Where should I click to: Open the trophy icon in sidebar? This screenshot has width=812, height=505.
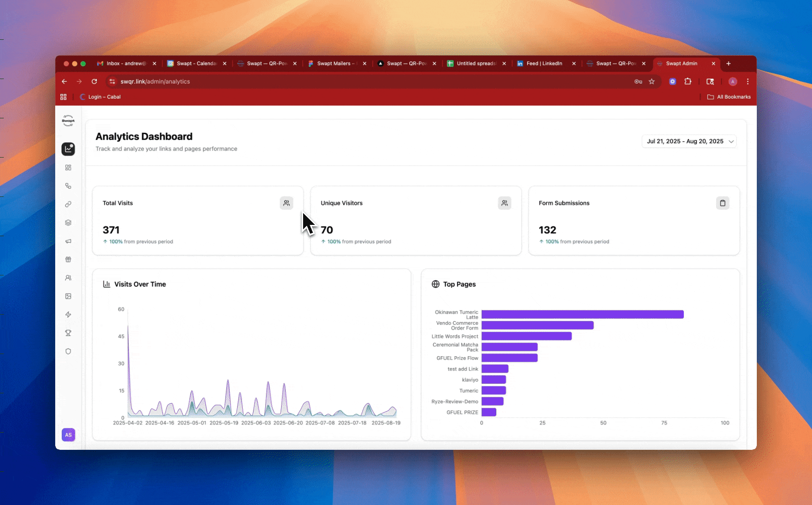(x=68, y=333)
